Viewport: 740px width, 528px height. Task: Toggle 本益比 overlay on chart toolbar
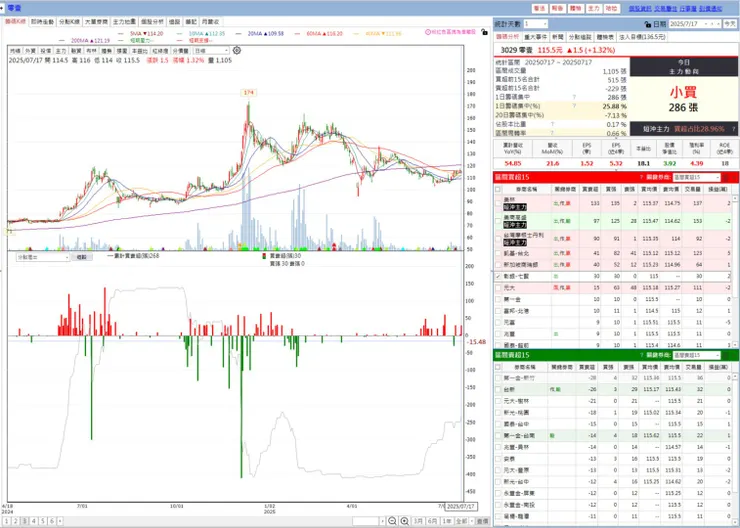pyautogui.click(x=139, y=50)
